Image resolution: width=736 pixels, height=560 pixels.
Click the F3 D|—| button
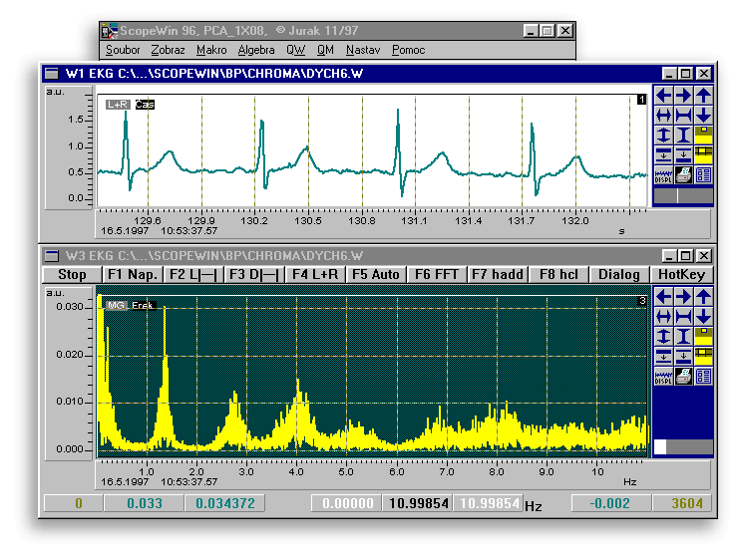[254, 274]
